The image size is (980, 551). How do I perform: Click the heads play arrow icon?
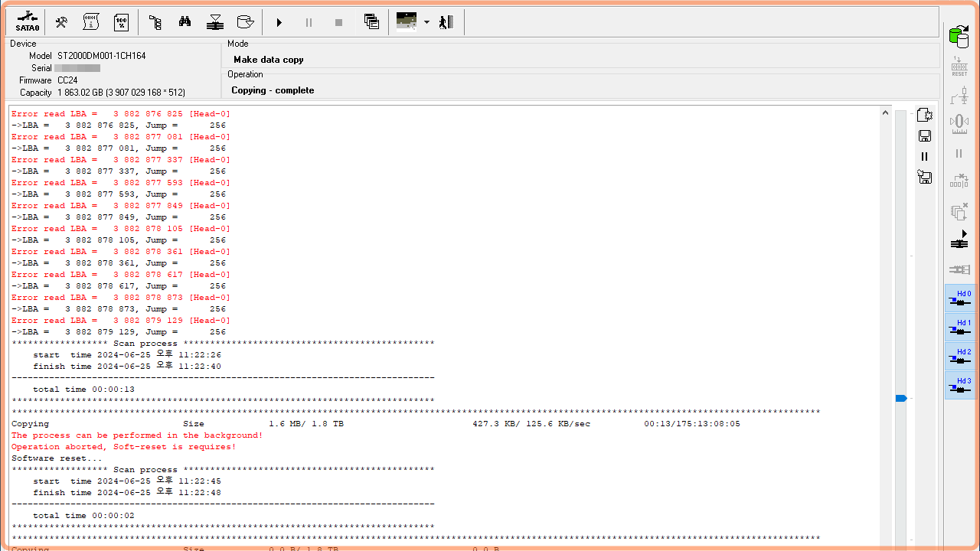[959, 240]
